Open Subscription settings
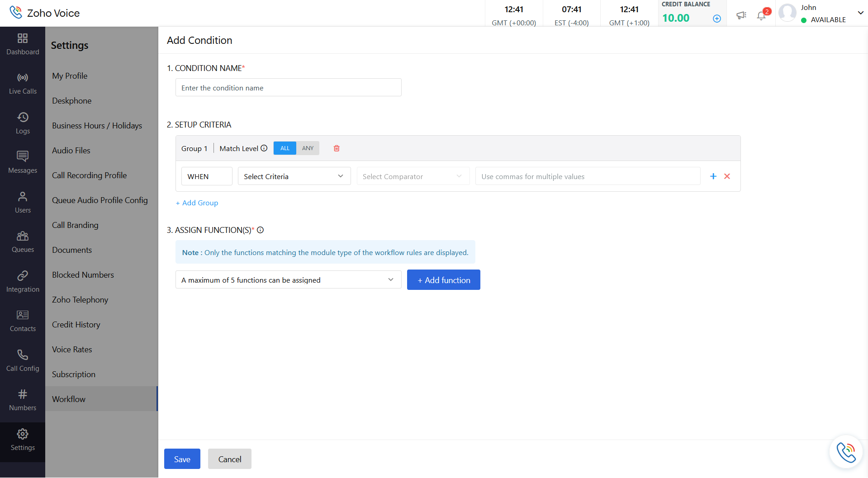This screenshot has width=868, height=478. click(74, 374)
